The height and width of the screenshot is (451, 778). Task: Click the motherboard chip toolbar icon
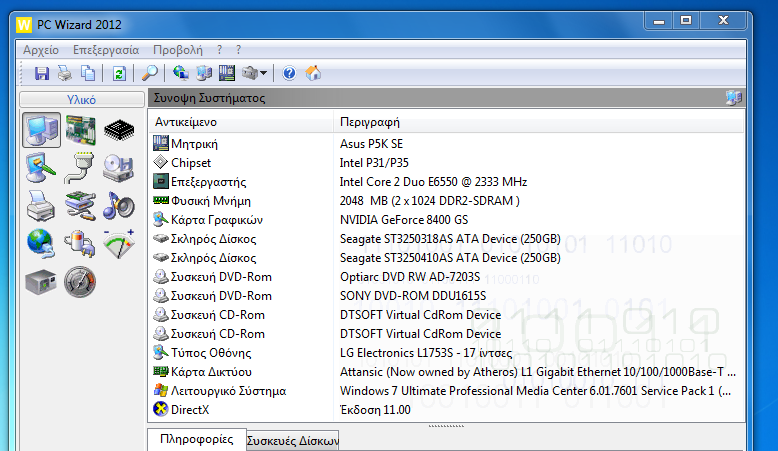(x=227, y=73)
